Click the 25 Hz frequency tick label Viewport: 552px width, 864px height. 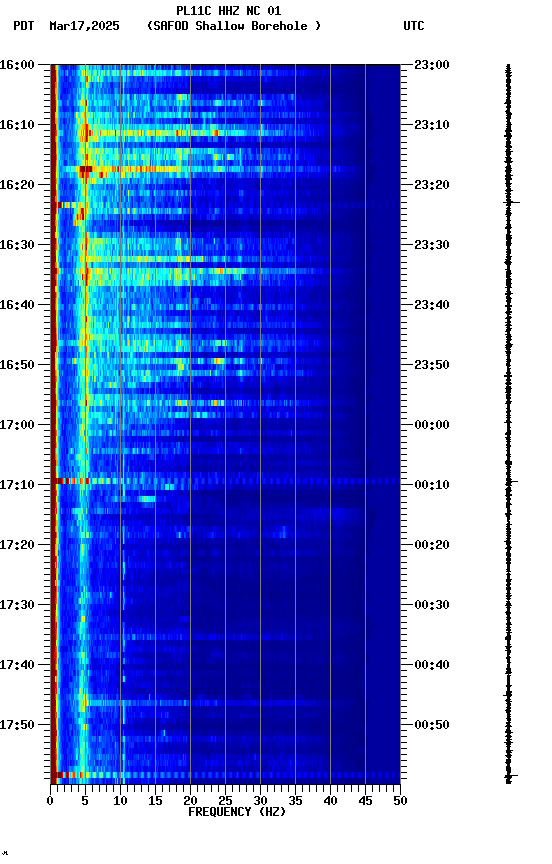pos(225,801)
